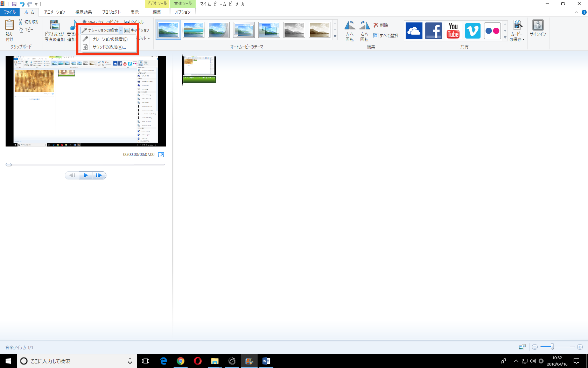This screenshot has width=588, height=368.
Task: Click the すべて選択 button
Action: (x=386, y=36)
